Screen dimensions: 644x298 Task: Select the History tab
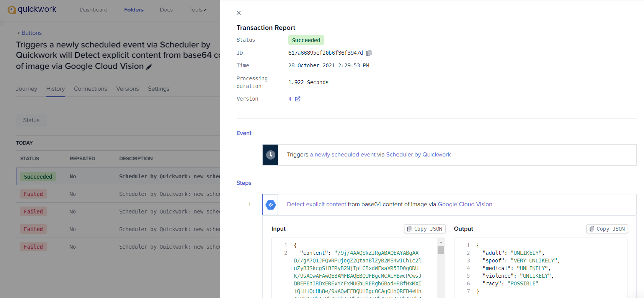click(x=56, y=89)
